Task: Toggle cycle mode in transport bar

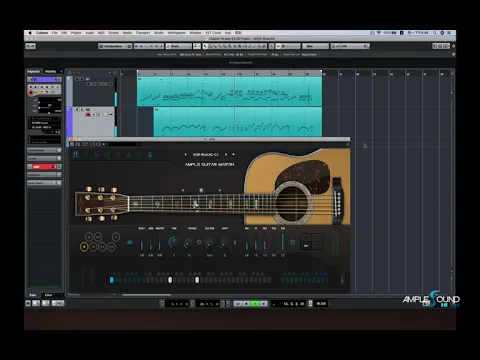Action: [x=238, y=304]
